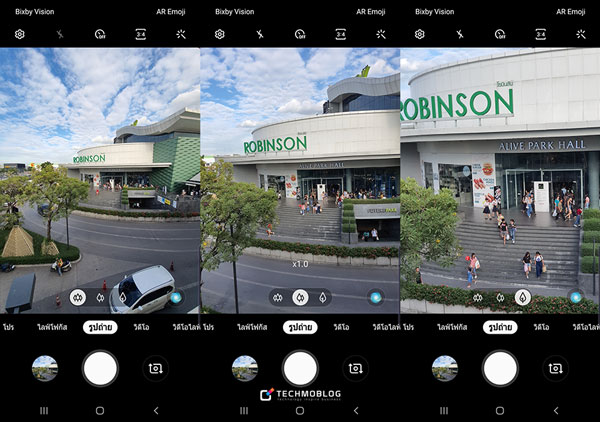Viewport: 600px width, 422px height.
Task: Select telephoto lens icon in x1.0 screenshot
Action: coord(323,297)
